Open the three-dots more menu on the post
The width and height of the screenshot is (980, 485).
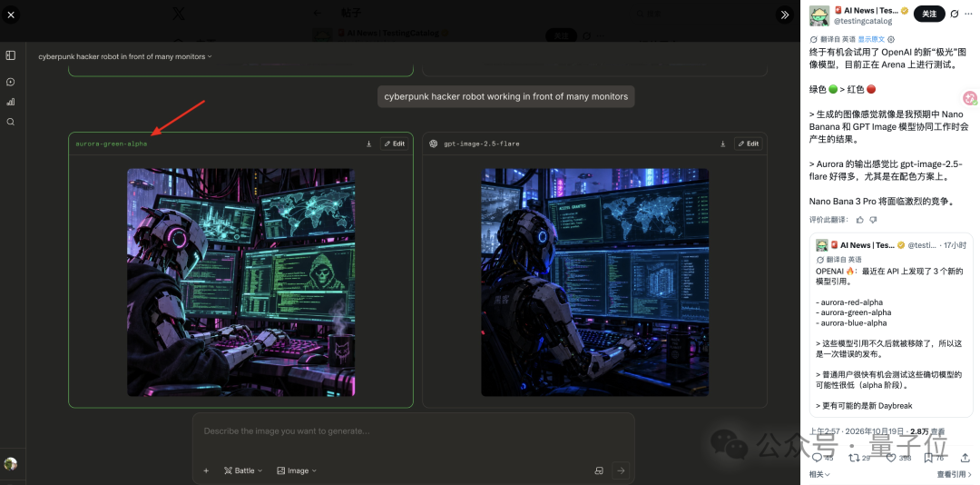tap(968, 14)
